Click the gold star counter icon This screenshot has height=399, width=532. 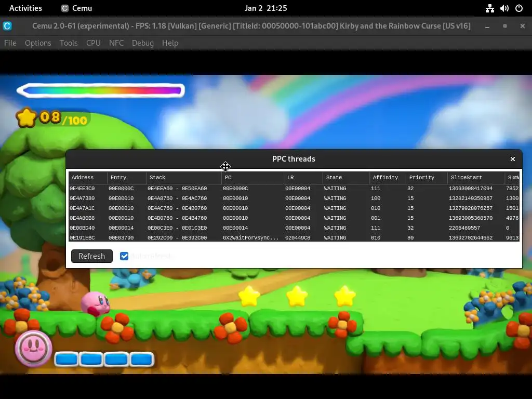pyautogui.click(x=26, y=118)
